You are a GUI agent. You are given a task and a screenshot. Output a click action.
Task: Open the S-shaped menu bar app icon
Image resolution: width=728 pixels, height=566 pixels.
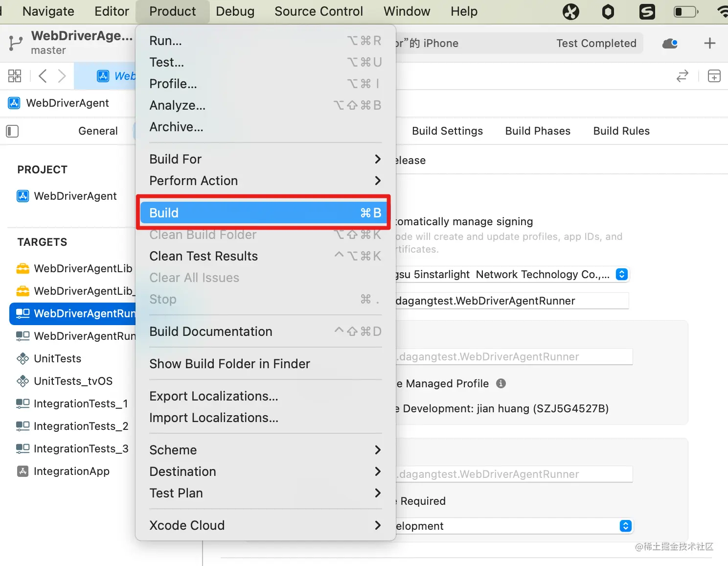(647, 11)
